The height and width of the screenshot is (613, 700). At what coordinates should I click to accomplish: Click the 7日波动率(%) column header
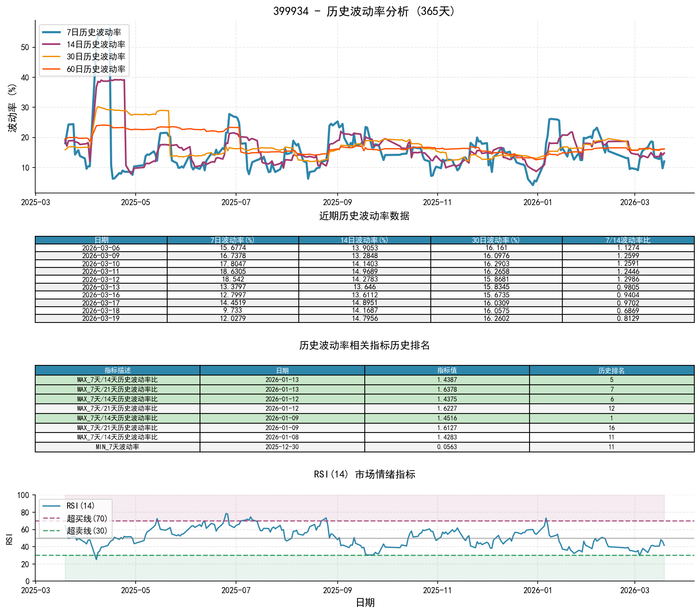point(232,240)
